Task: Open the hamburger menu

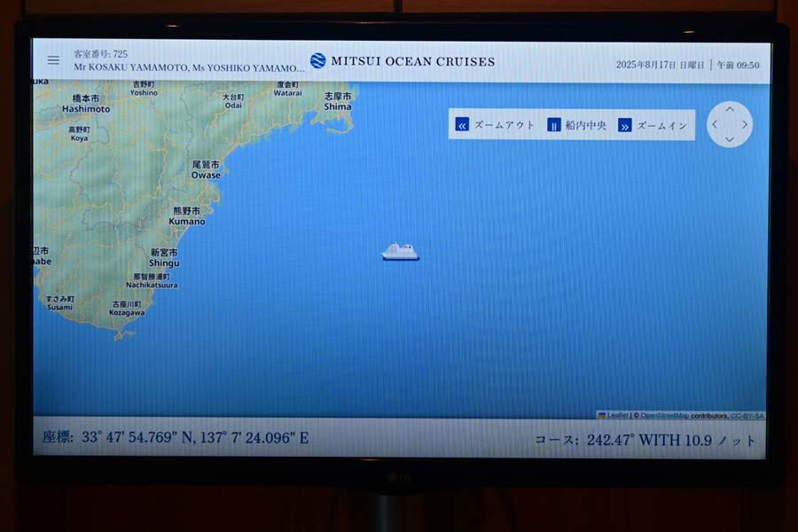Action: (x=53, y=60)
